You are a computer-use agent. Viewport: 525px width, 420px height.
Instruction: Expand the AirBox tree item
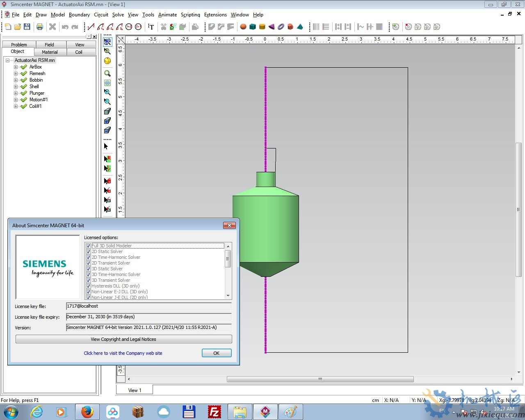tap(15, 66)
